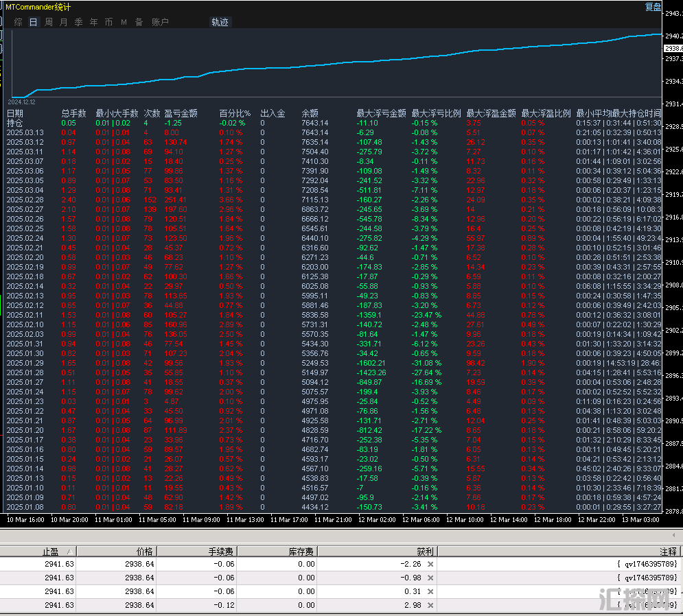Click the 最大浮盈比例 column header
The image size is (683, 616).
click(x=546, y=114)
